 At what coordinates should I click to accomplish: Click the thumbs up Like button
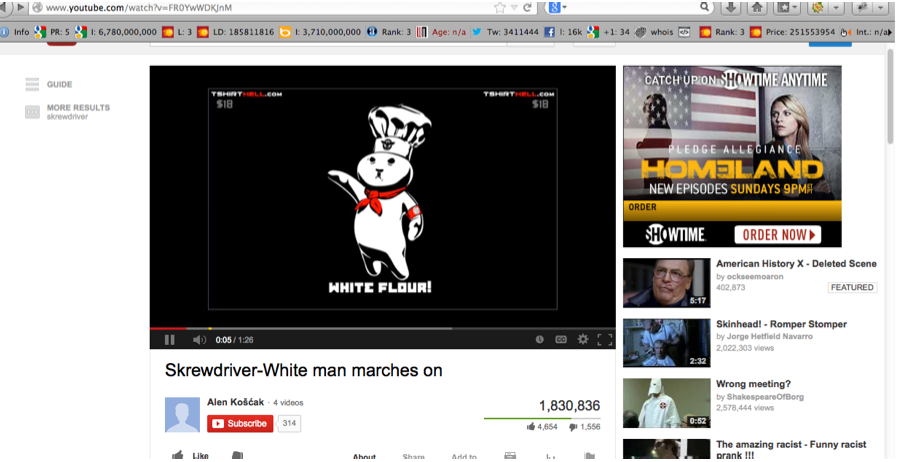coord(189,456)
